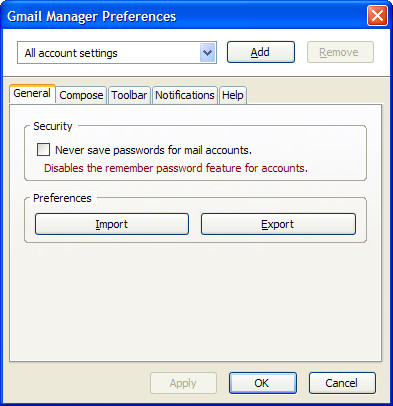Open the Help tab
This screenshot has width=393, height=406.
(x=233, y=95)
